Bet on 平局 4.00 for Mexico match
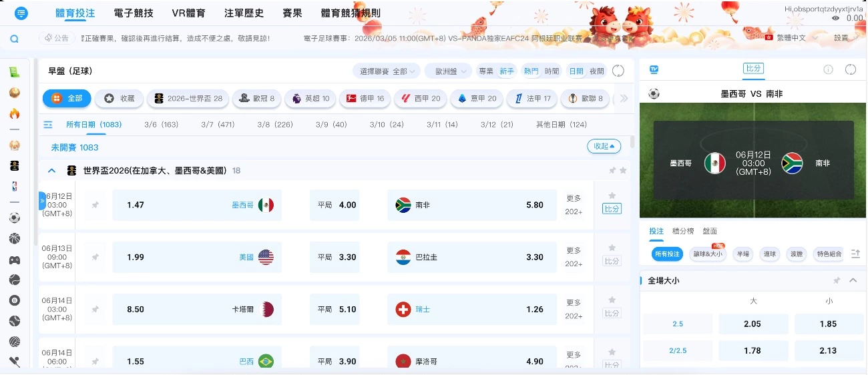The image size is (868, 375). click(335, 205)
